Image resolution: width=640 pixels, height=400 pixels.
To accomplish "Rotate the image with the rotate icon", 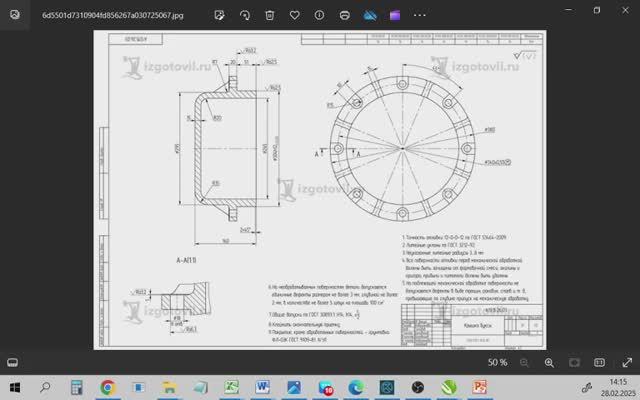I will click(x=245, y=15).
